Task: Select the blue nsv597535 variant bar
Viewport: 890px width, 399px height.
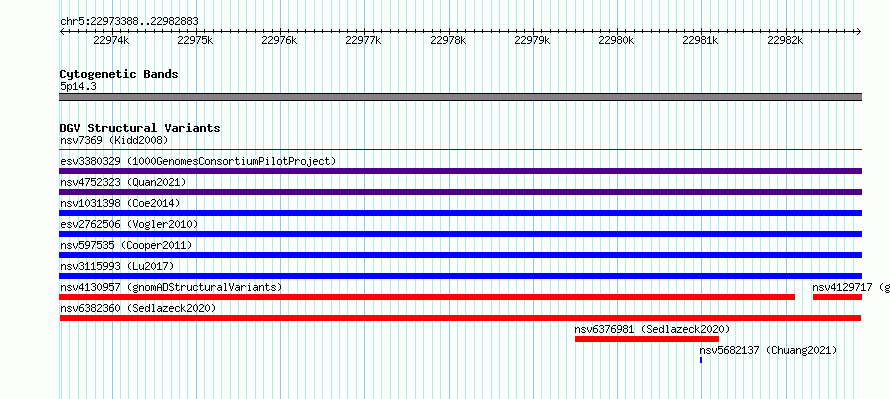Action: tap(461, 255)
